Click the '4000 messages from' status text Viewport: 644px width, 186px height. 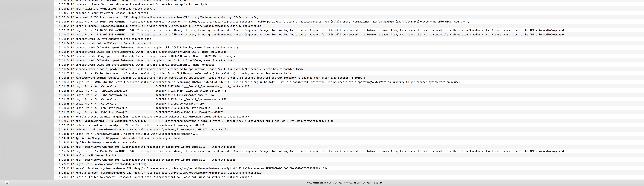pyautogui.click(x=344, y=183)
